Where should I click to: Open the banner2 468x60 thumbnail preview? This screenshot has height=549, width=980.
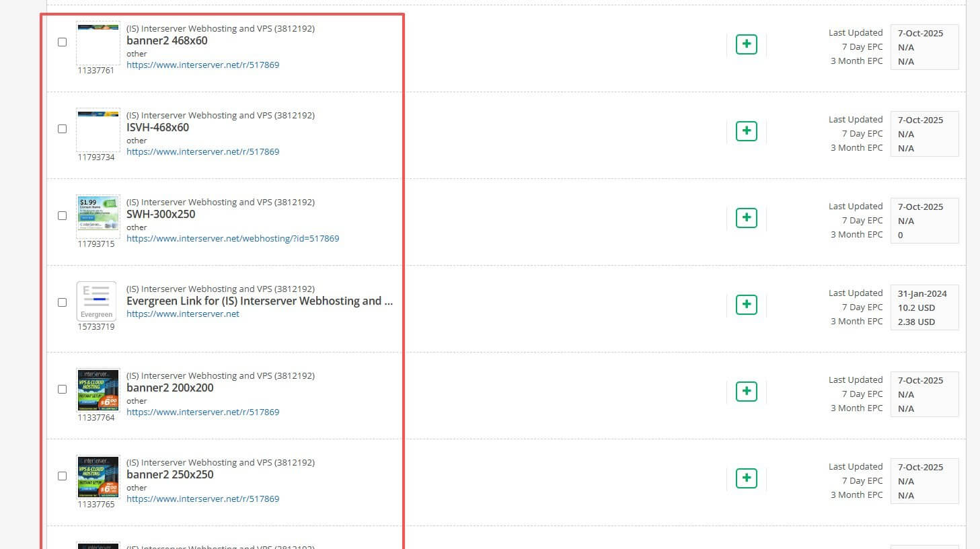click(98, 43)
